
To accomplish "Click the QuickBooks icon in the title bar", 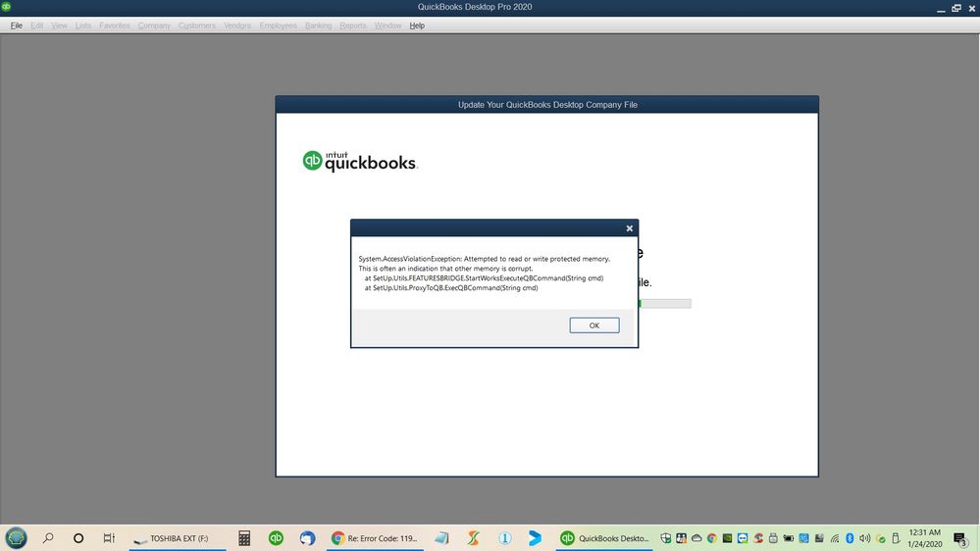I will [6, 6].
